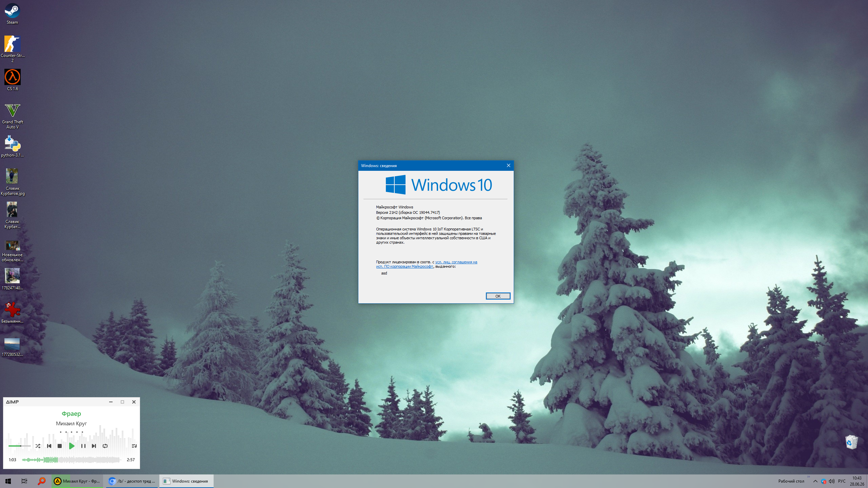Minimize the AIMP player window
Image resolution: width=868 pixels, height=488 pixels.
pyautogui.click(x=111, y=402)
